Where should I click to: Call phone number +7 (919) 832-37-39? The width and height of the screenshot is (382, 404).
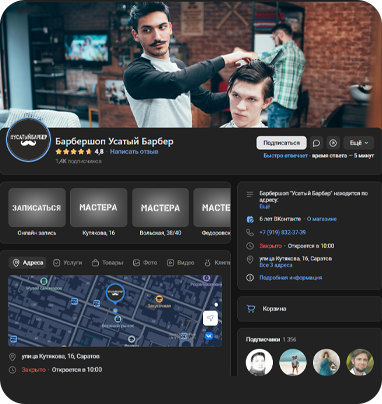point(283,232)
